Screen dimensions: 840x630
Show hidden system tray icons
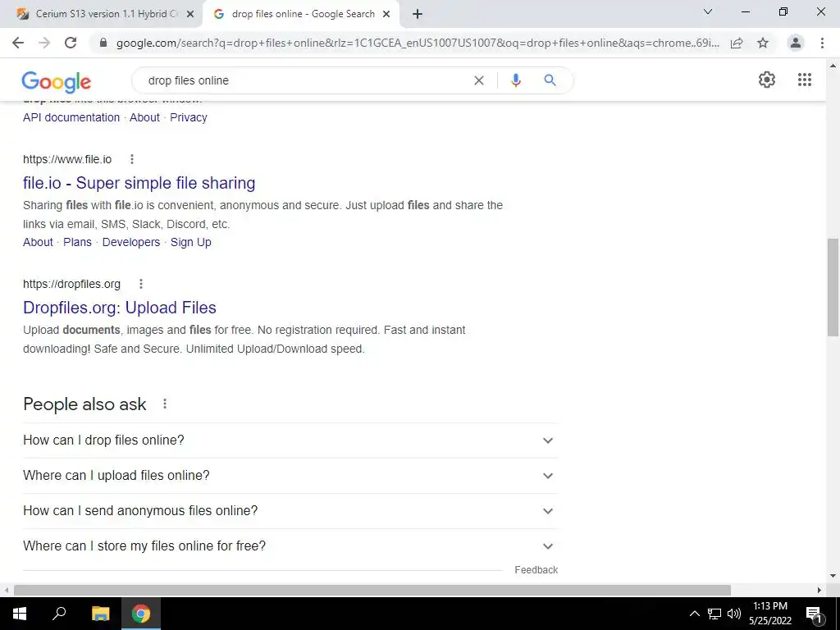[x=694, y=614]
